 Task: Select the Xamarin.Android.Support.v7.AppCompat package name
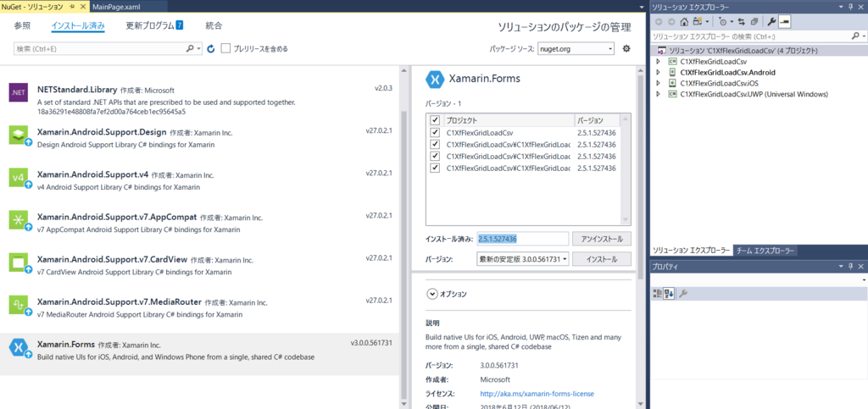point(116,218)
